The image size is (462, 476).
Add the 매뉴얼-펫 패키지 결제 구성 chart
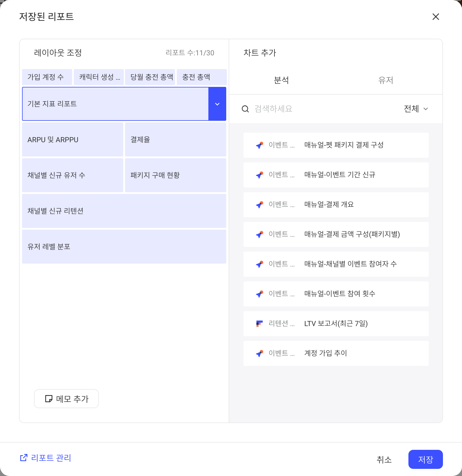point(336,145)
